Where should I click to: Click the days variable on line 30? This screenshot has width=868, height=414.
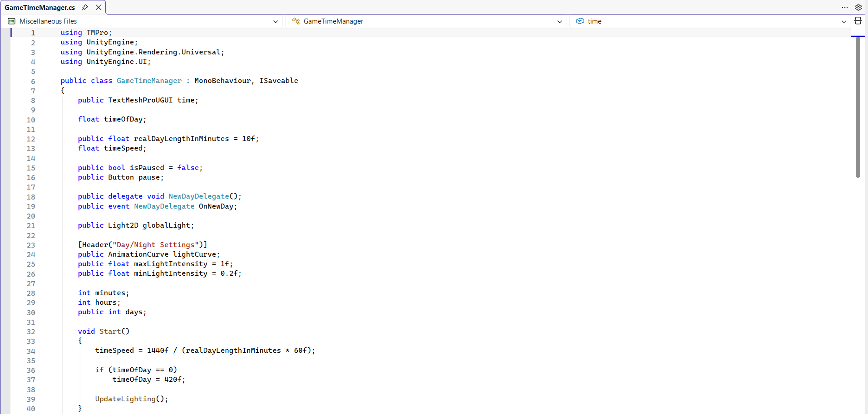pos(134,312)
